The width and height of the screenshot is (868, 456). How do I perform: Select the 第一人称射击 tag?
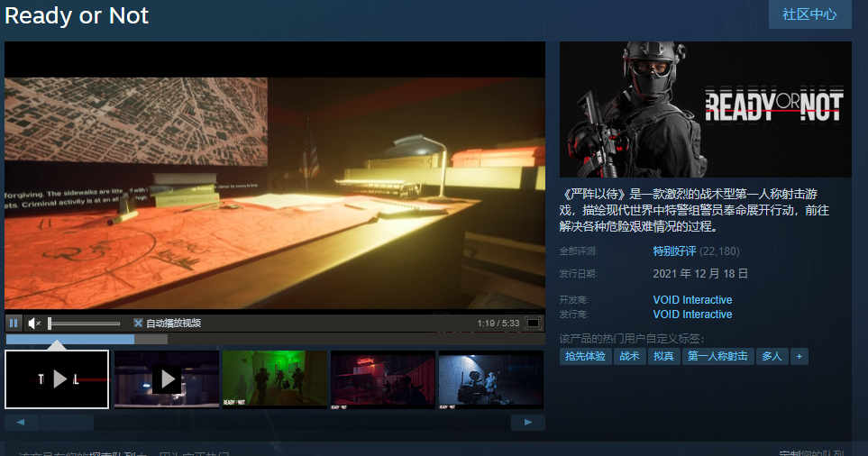tap(717, 356)
